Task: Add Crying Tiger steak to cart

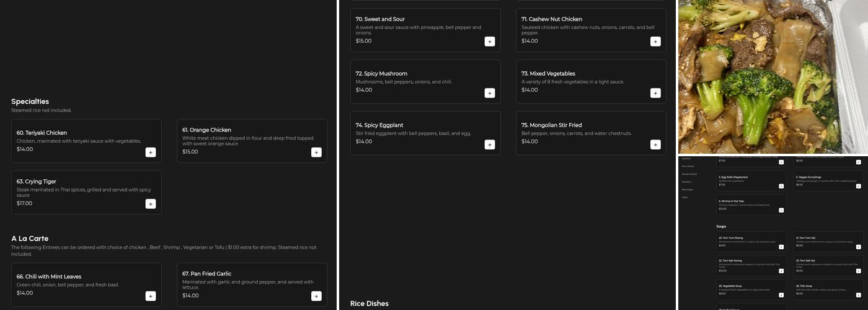Action: (151, 204)
